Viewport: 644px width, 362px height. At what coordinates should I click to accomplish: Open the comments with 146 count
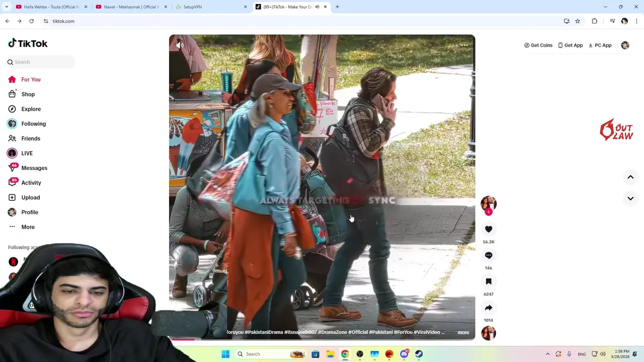[x=489, y=255]
